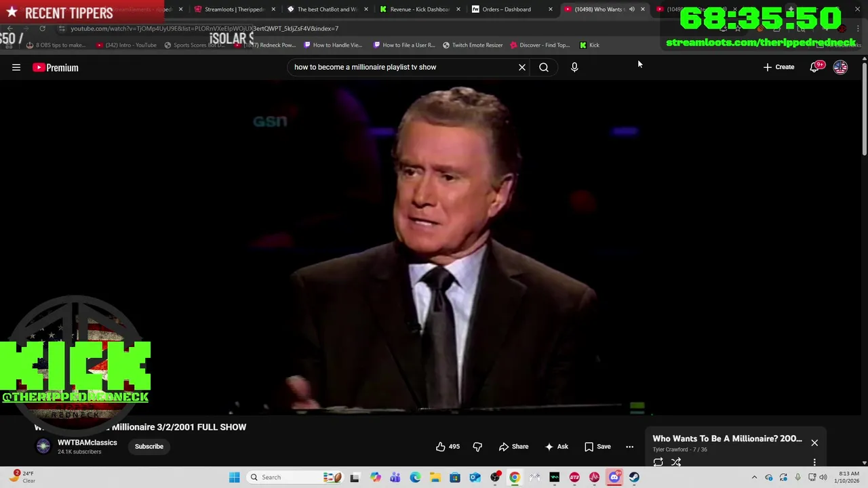Open Twitch Emote Resizer bookmark
The width and height of the screenshot is (868, 488).
[x=473, y=45]
